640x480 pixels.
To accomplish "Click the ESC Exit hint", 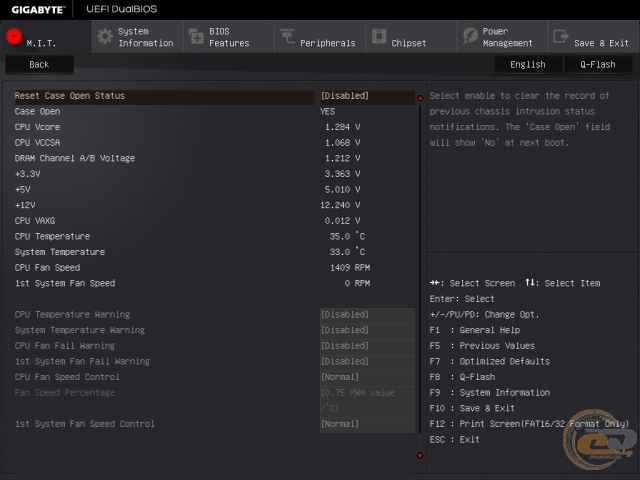I will (x=455, y=440).
